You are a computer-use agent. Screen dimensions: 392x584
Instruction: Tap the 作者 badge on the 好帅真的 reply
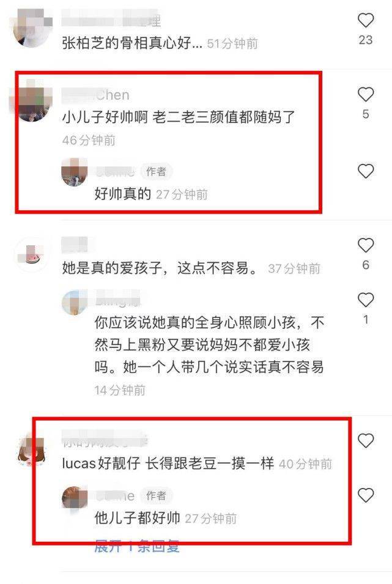point(156,171)
